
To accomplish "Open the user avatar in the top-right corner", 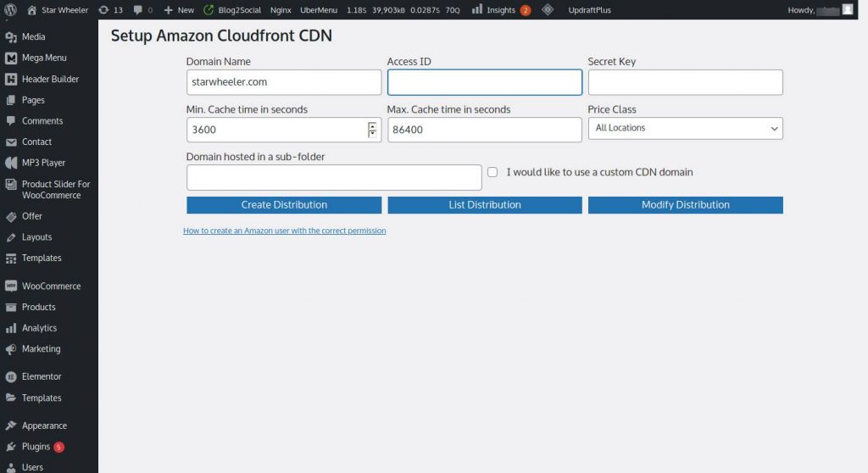I will coord(848,9).
